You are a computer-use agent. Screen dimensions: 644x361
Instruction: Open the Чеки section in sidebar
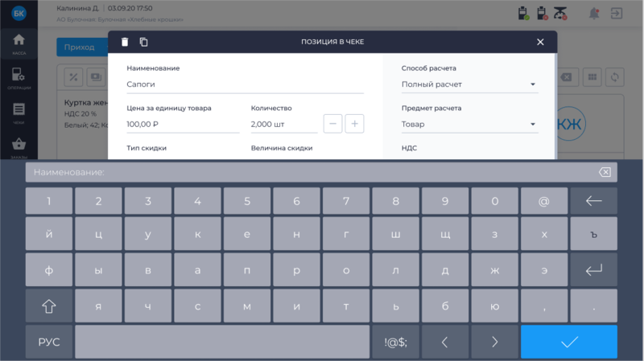(x=19, y=113)
